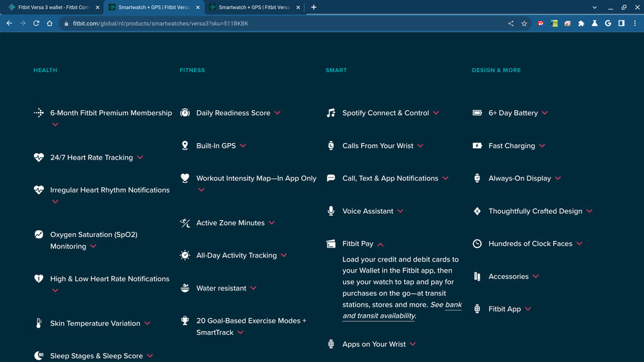Open Chrome three-dot menu

[635, 23]
